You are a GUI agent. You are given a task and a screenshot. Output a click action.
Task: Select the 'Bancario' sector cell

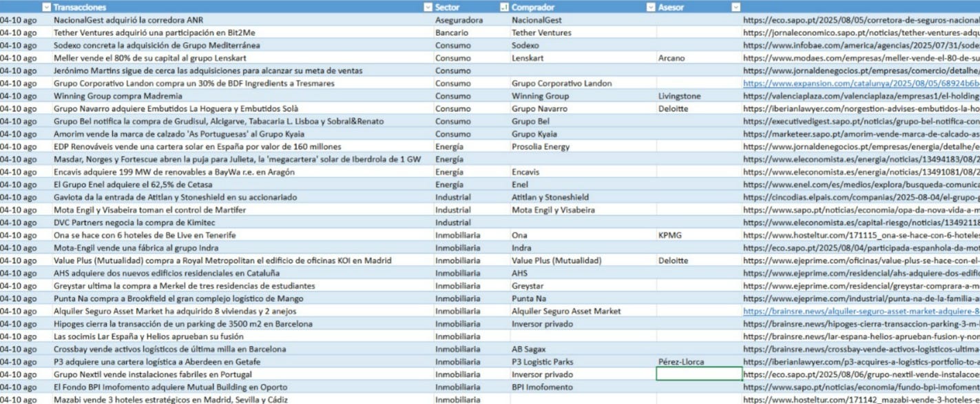(471, 32)
